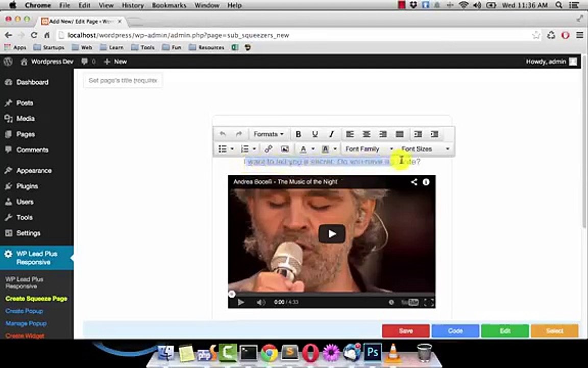The width and height of the screenshot is (588, 368).
Task: Click Create Popup link in sidebar
Action: (x=24, y=311)
